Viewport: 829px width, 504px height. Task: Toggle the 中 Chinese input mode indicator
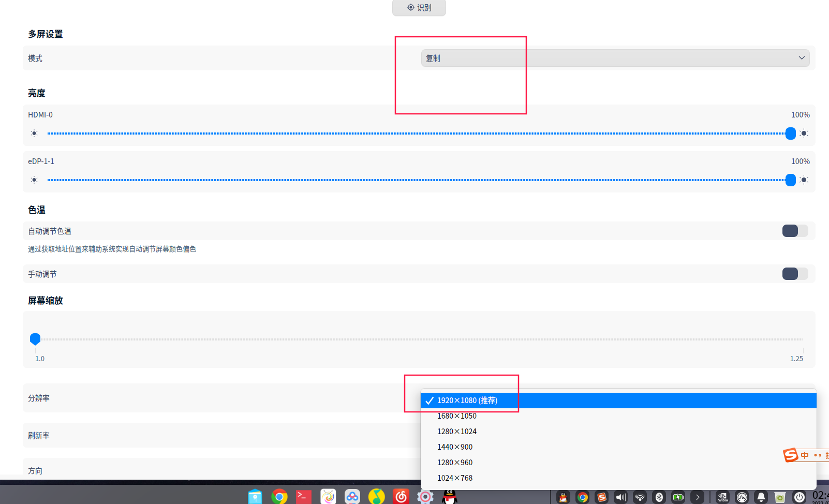coord(805,455)
